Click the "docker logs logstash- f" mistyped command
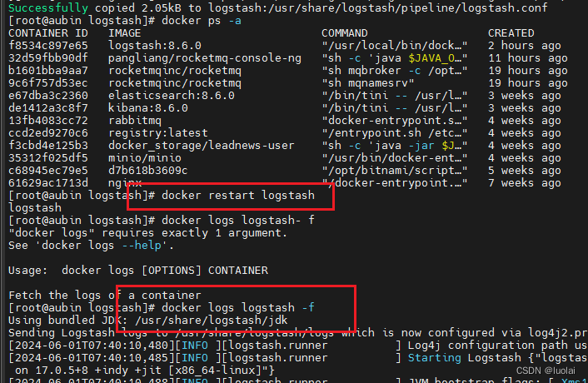Image resolution: width=588 pixels, height=383 pixels. (x=238, y=221)
